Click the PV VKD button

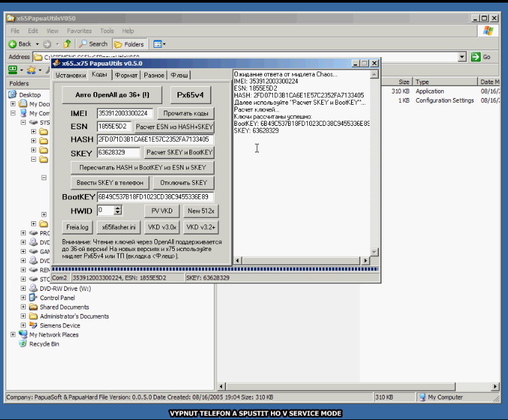(x=162, y=211)
